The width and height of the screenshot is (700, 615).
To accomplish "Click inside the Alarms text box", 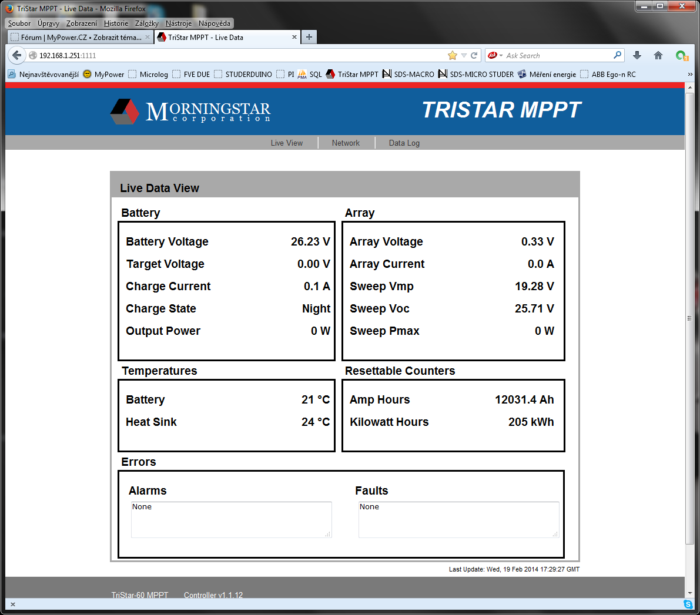I will coord(231,519).
